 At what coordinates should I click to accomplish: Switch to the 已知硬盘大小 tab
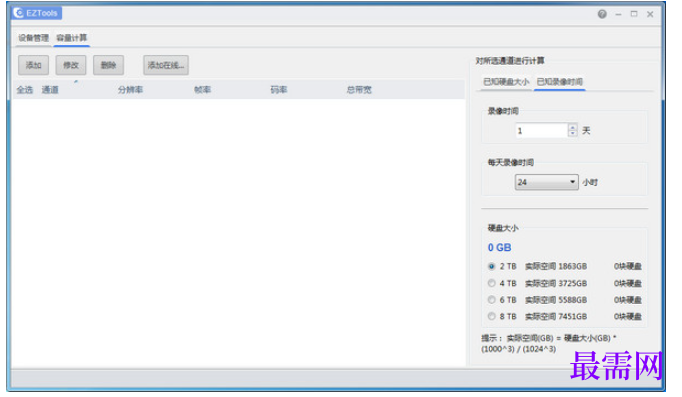coord(506,82)
